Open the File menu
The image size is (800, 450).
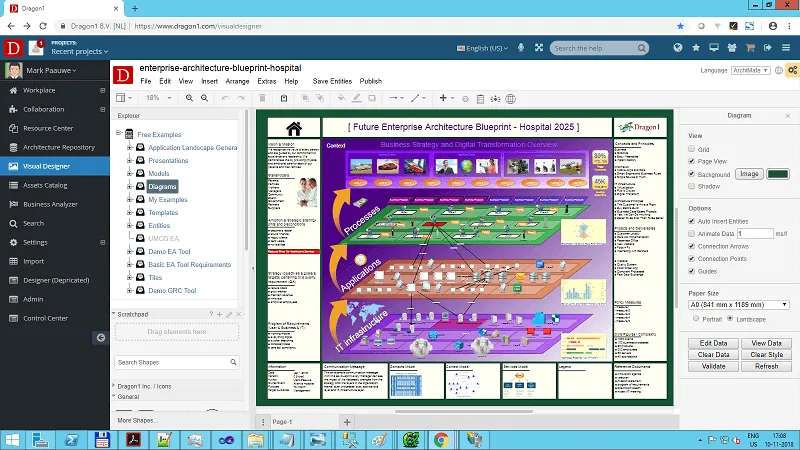pyautogui.click(x=146, y=81)
